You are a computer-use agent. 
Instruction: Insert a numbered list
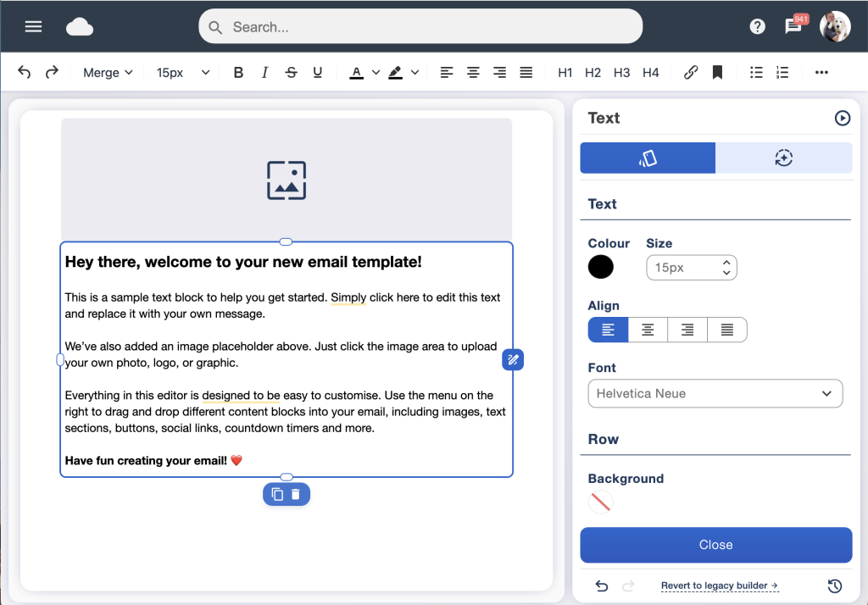tap(782, 73)
